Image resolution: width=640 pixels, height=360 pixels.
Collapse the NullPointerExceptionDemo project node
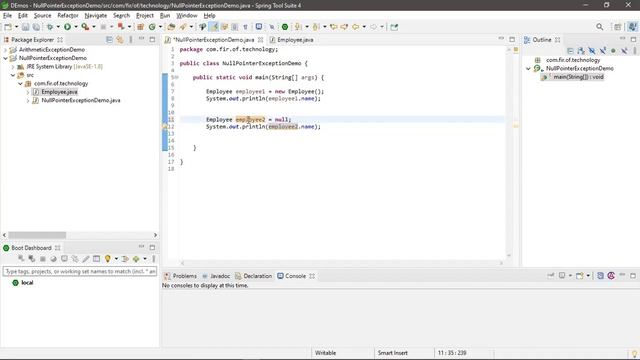(5, 58)
